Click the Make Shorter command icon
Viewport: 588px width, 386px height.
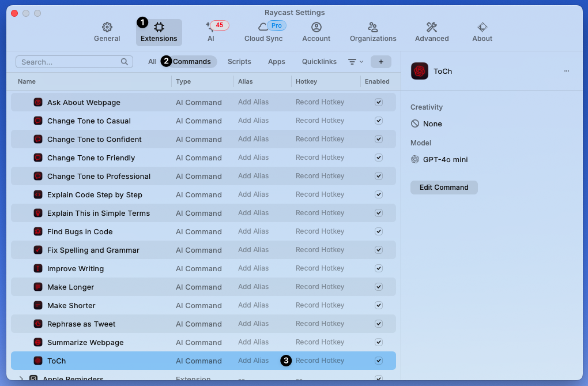click(38, 305)
